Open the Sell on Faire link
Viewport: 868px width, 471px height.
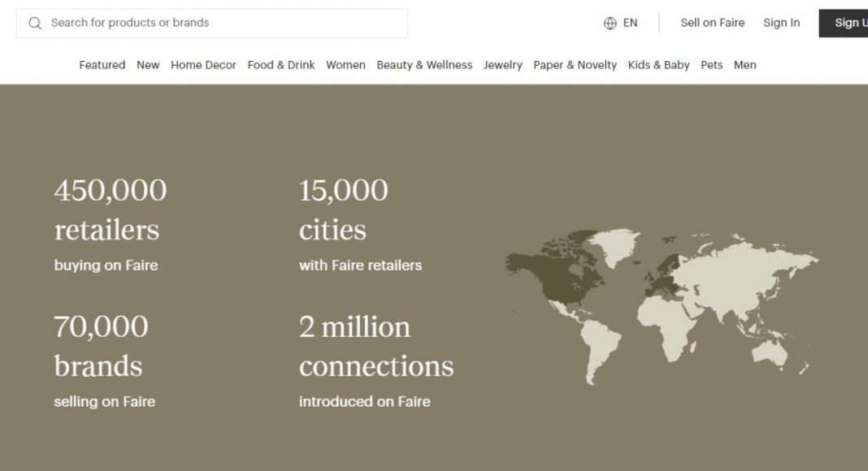tap(713, 23)
